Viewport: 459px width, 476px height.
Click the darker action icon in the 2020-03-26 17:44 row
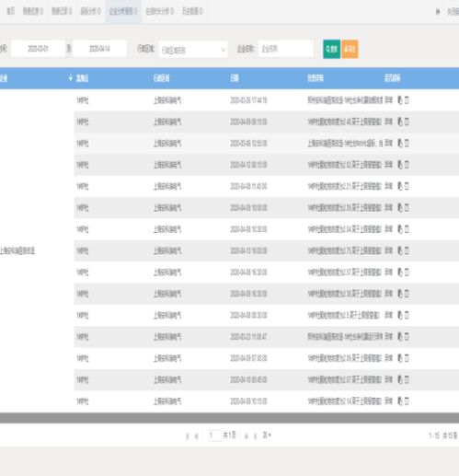pos(400,100)
